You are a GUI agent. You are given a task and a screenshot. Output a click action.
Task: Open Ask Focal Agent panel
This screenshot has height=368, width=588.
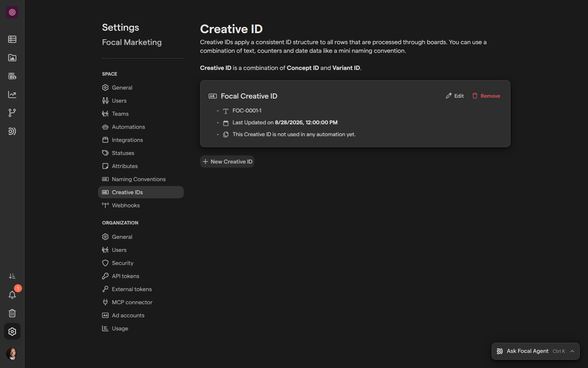point(535,351)
